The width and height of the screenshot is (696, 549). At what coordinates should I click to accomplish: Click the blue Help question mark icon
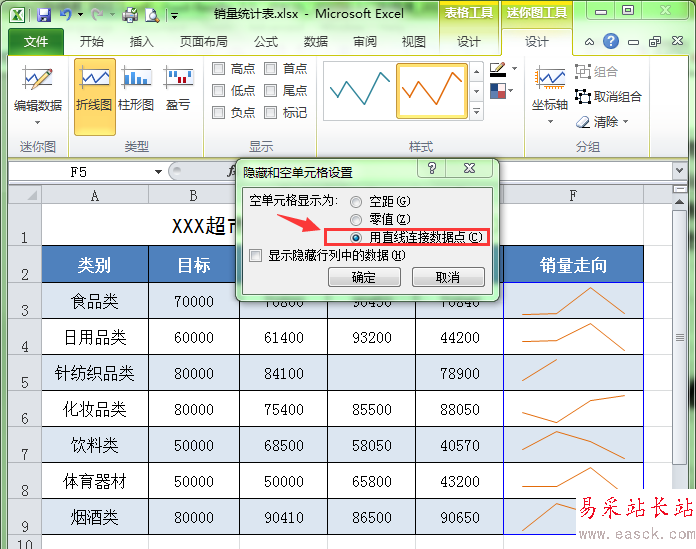click(x=611, y=42)
